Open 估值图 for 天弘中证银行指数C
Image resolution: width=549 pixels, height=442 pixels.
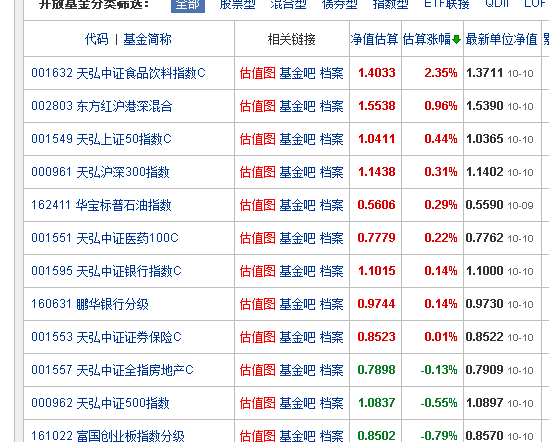click(x=258, y=271)
